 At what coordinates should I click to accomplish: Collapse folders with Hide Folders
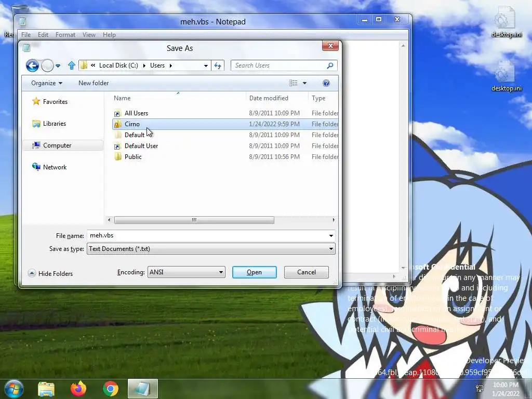click(50, 273)
